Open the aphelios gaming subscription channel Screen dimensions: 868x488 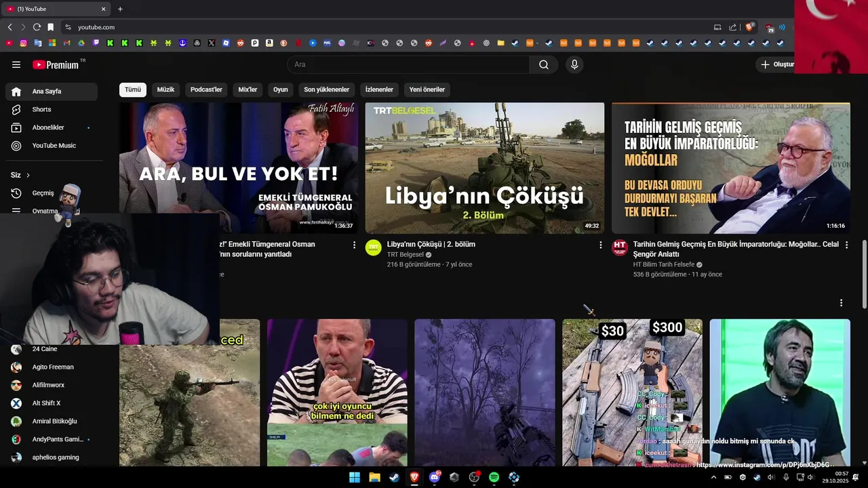pyautogui.click(x=52, y=457)
